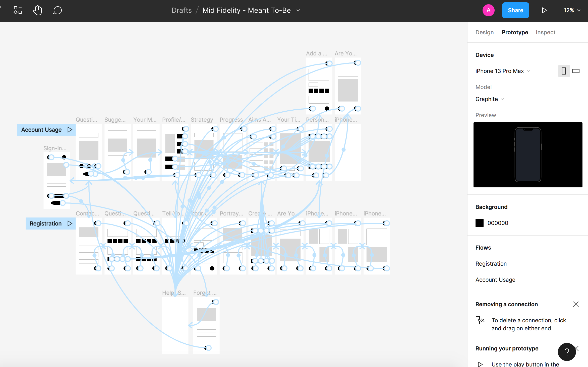588x367 pixels.
Task: Select portrait device orientation
Action: click(564, 71)
